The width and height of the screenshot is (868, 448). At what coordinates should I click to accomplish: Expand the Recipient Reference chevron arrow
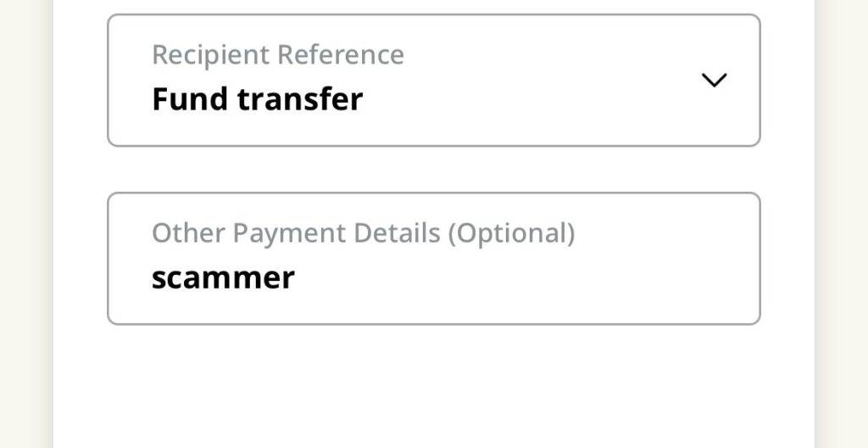pos(714,80)
